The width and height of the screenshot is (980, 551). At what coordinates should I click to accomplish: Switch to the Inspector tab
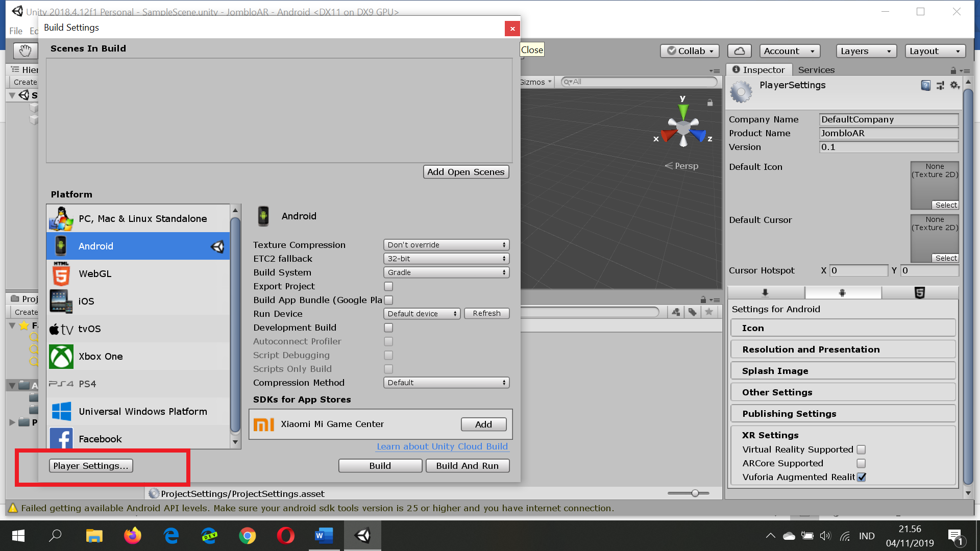coord(759,70)
